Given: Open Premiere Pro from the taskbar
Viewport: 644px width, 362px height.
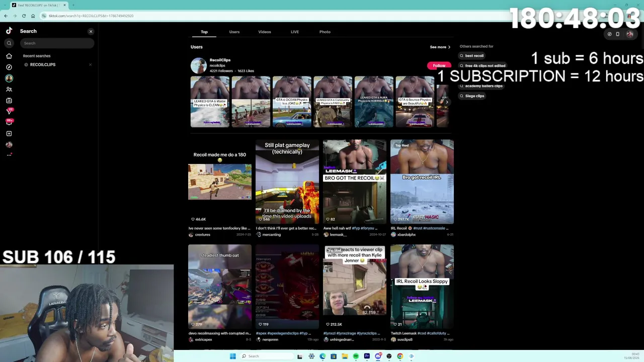Looking at the screenshot, I should coord(367,356).
